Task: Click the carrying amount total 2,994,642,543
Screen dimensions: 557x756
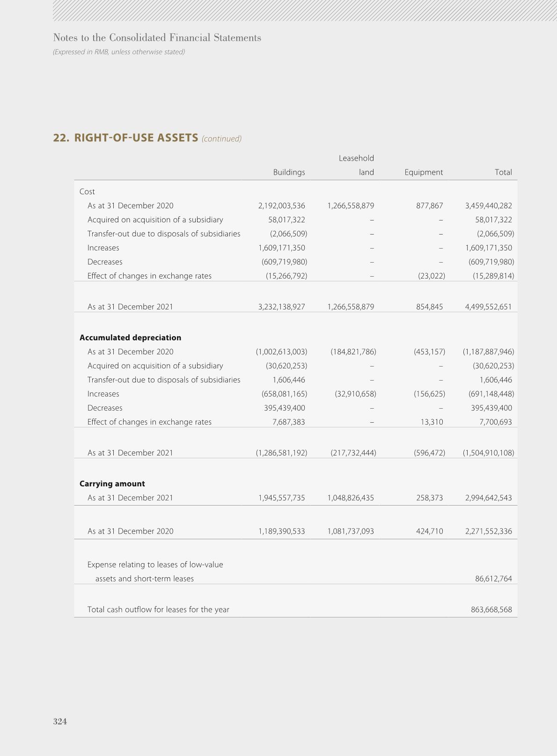Action: point(489,498)
